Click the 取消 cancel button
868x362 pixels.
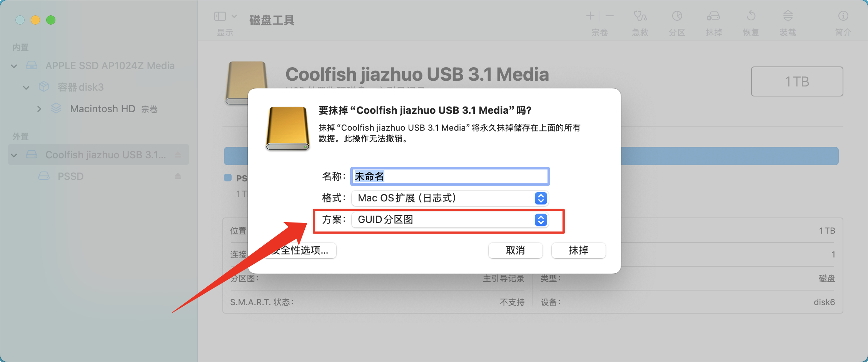[x=515, y=251]
